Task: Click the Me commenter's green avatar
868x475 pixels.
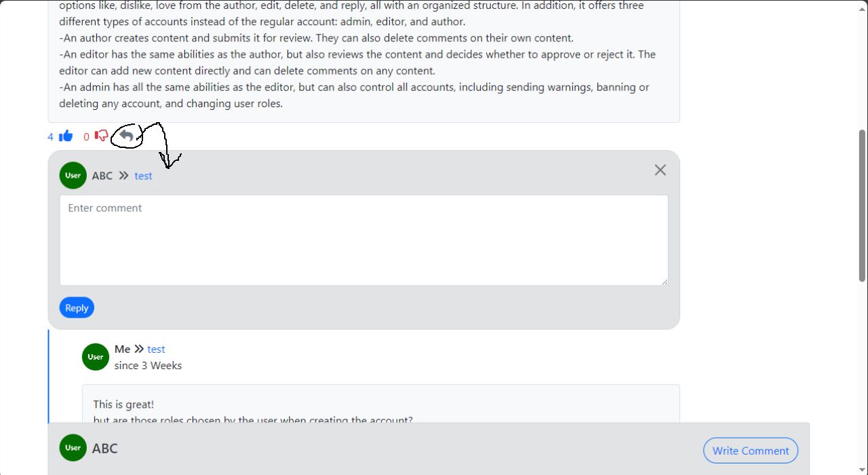Action: click(96, 357)
